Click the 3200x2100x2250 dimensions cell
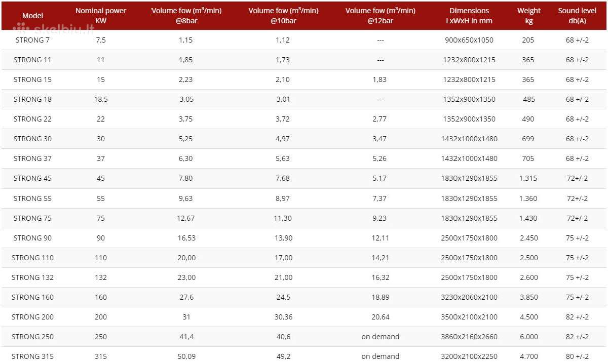The width and height of the screenshot is (608, 364). point(469,356)
